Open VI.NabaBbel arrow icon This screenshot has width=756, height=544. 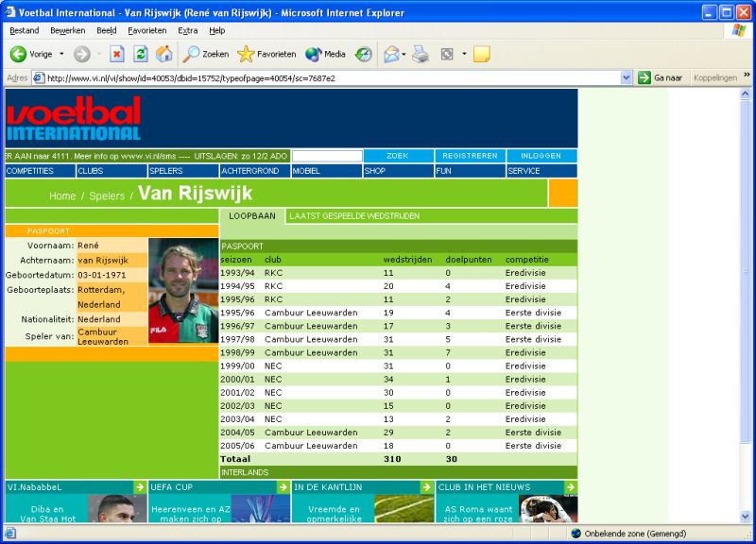click(x=140, y=487)
